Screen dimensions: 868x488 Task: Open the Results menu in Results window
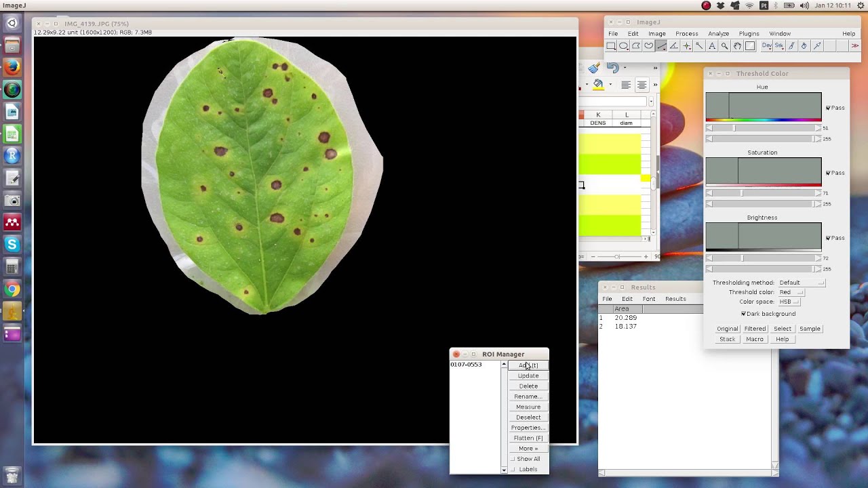point(675,299)
